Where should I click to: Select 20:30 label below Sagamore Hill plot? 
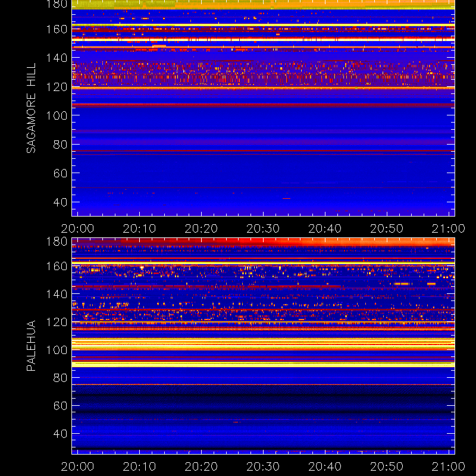point(263,228)
